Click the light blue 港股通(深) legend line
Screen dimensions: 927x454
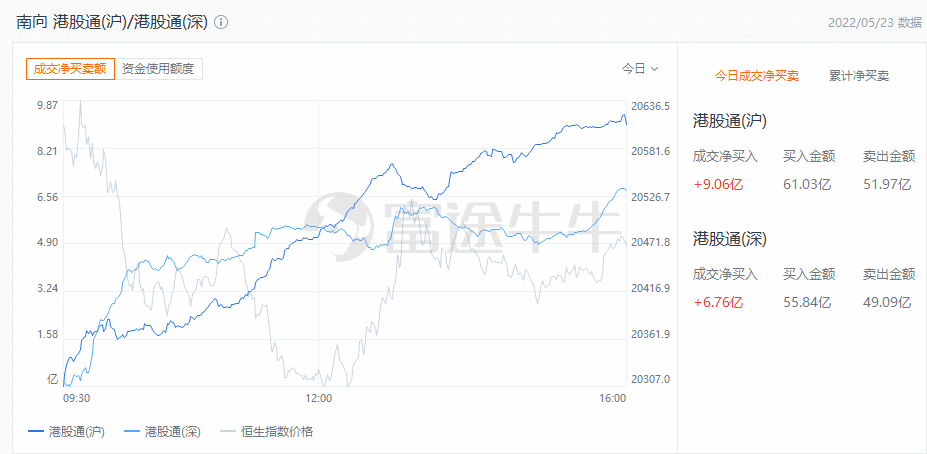(x=132, y=432)
